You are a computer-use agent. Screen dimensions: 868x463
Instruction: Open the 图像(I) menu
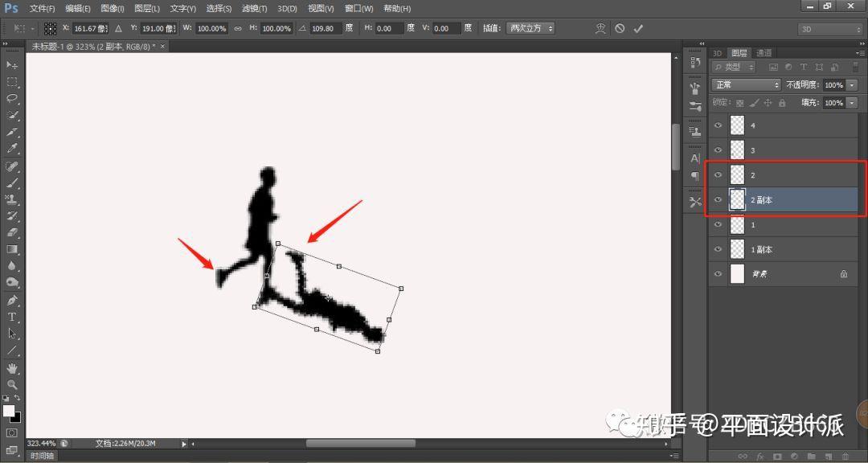point(113,8)
